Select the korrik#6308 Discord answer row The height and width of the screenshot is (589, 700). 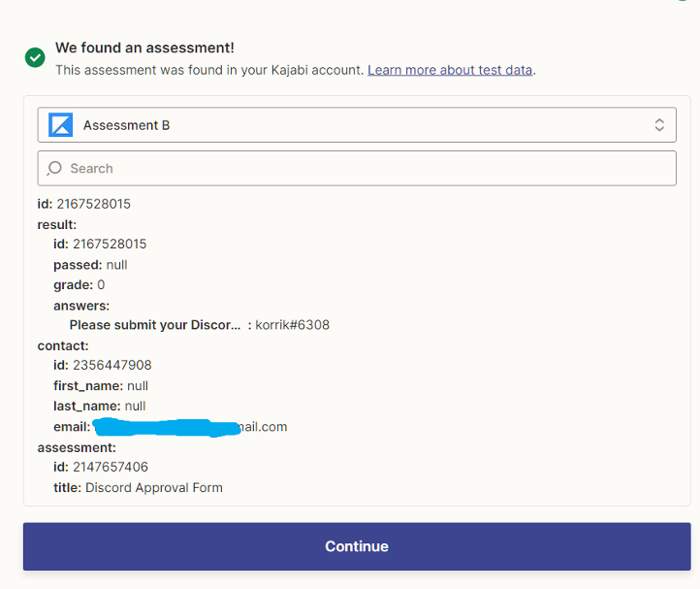(x=199, y=325)
